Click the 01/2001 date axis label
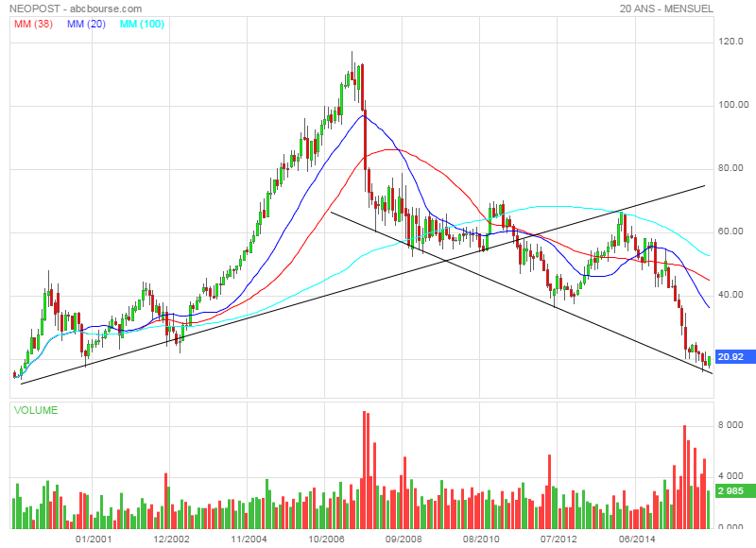 pos(94,539)
